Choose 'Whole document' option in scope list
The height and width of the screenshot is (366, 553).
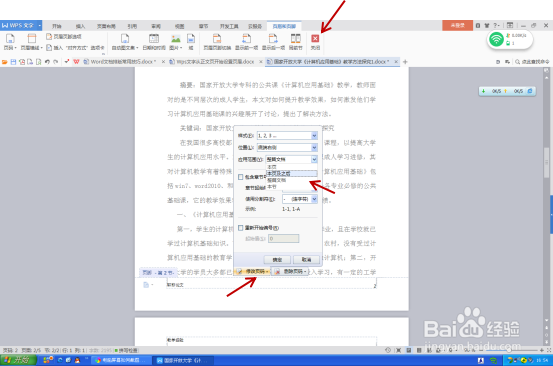click(x=292, y=180)
